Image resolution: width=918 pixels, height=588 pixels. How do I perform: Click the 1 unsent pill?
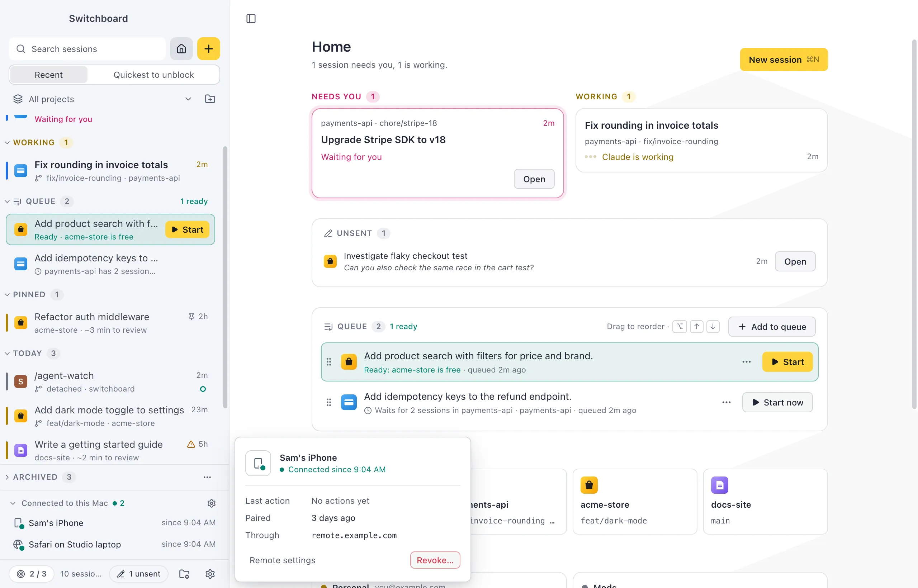pos(139,574)
